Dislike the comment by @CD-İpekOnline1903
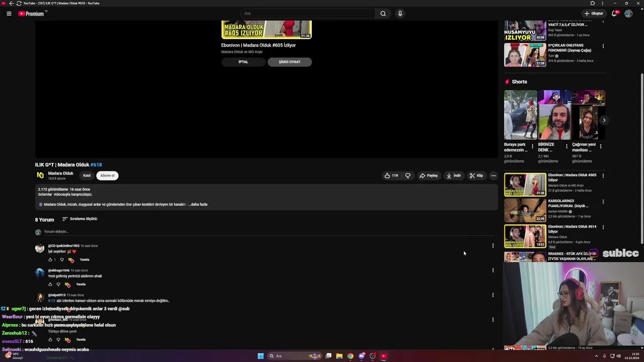The image size is (644, 362). (x=62, y=260)
